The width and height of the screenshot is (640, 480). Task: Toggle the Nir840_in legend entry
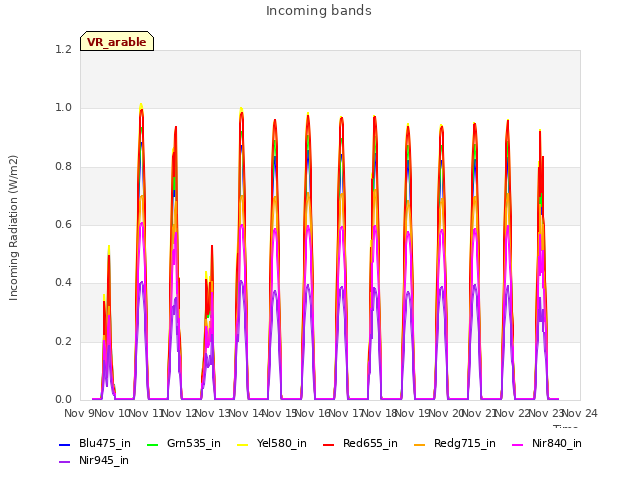tap(547, 444)
